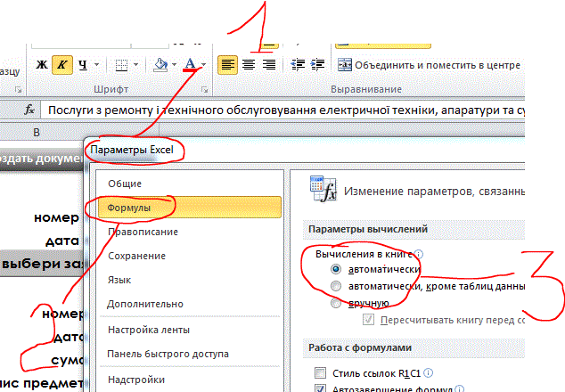The height and width of the screenshot is (392, 565).
Task: Open Правописание options category
Action: click(x=143, y=232)
